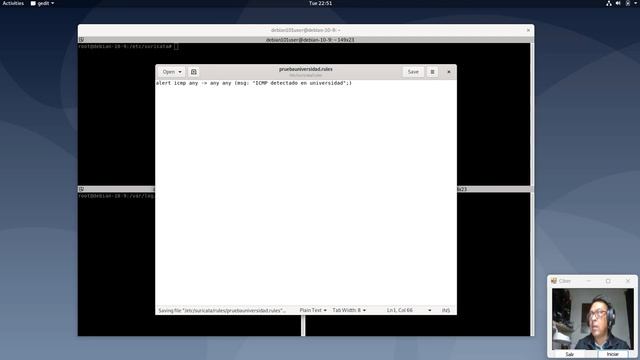This screenshot has height=360, width=640.
Task: Click the power icon in top bar
Action: click(x=628, y=3)
